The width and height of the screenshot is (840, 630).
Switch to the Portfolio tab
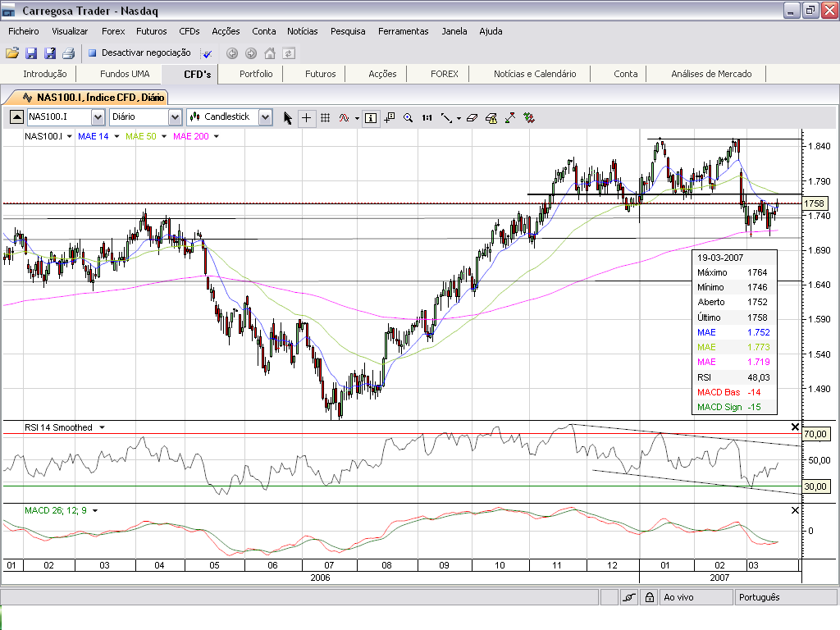tap(256, 74)
